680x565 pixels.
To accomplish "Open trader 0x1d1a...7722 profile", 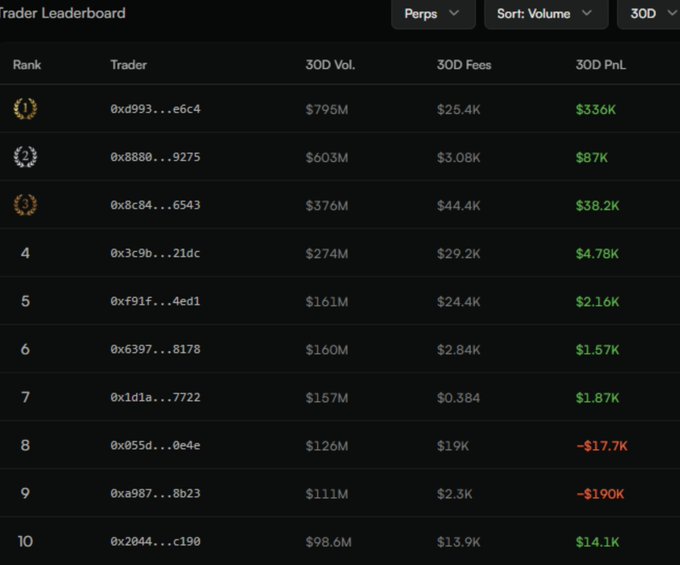I will pos(155,398).
